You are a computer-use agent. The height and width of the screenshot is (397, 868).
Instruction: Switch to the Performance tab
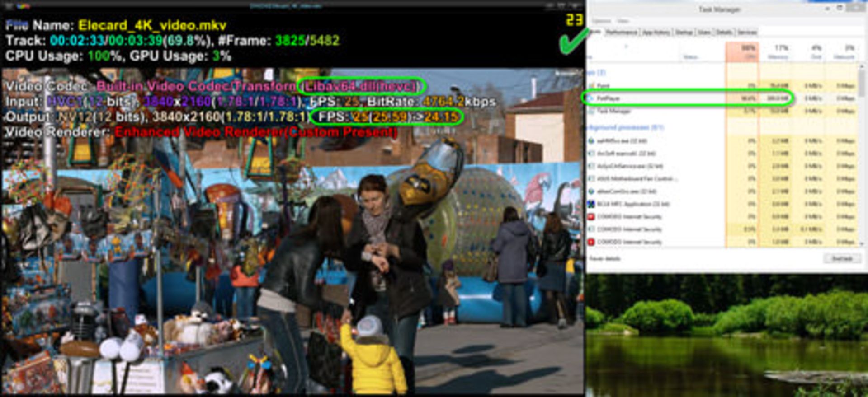[621, 32]
